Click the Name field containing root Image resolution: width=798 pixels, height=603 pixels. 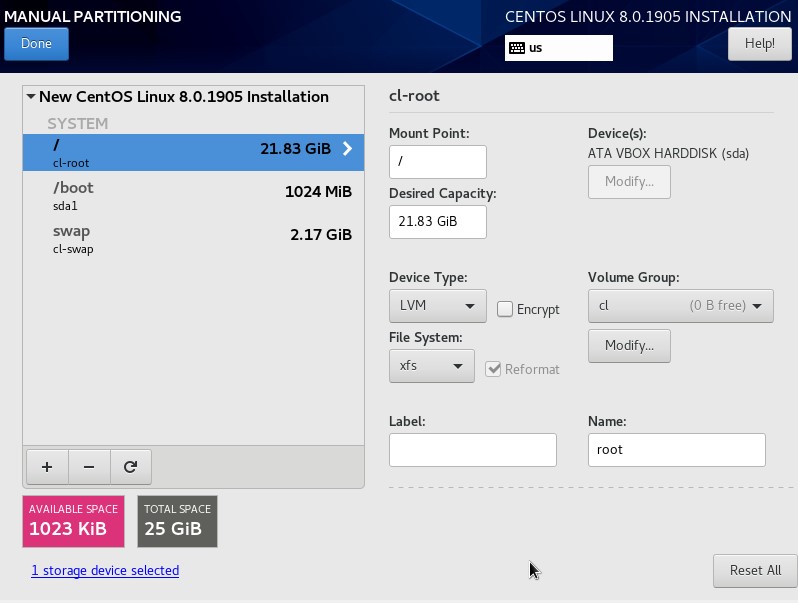pyautogui.click(x=676, y=450)
